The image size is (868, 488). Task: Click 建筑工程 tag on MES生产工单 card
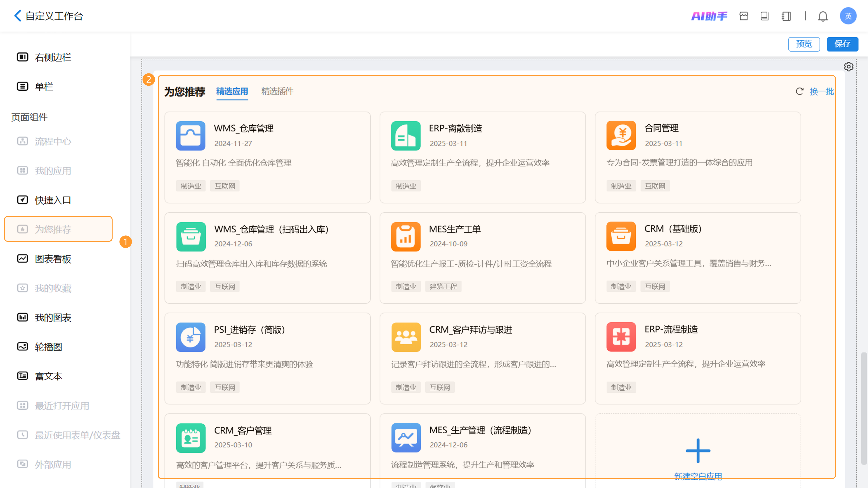click(x=443, y=287)
